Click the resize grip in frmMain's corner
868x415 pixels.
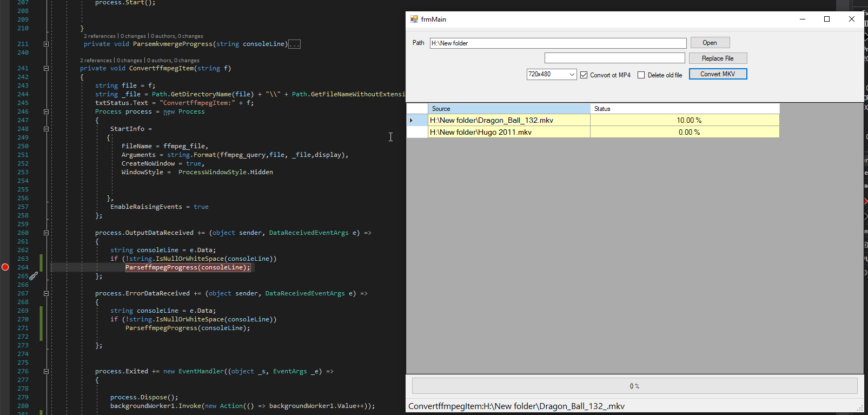860,409
